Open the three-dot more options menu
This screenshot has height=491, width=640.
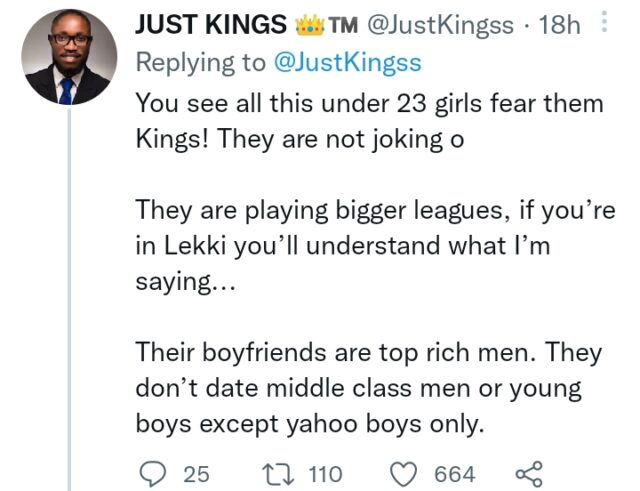click(613, 24)
